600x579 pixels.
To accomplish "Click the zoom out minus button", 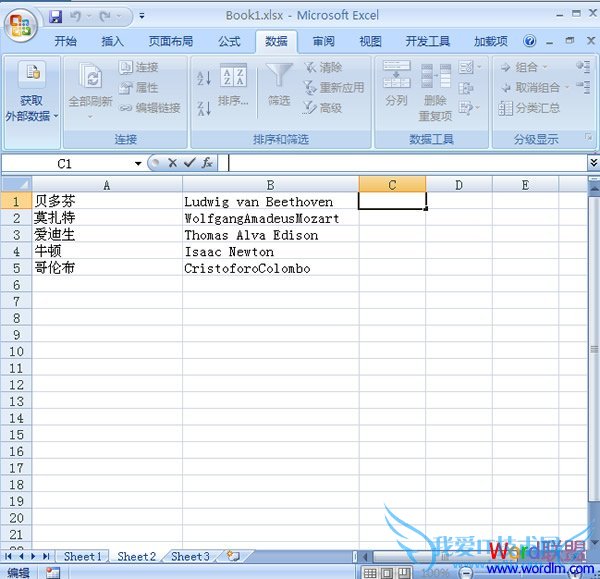I will [x=466, y=573].
